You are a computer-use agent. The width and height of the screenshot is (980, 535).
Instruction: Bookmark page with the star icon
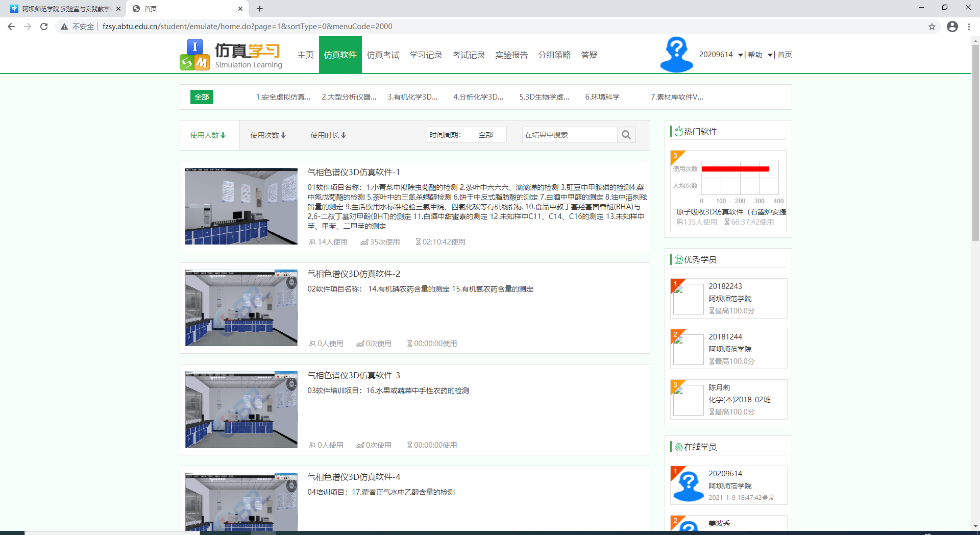click(x=932, y=27)
